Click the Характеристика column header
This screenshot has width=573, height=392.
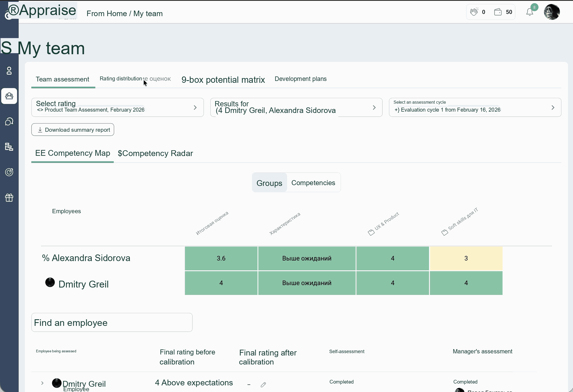[285, 224]
